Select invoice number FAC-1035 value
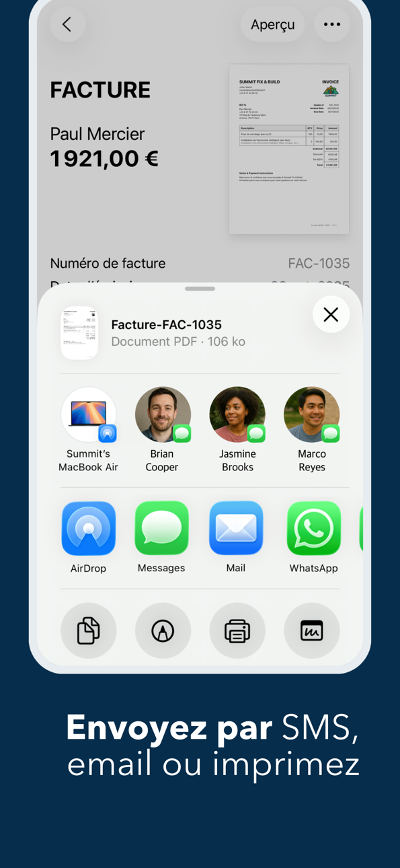 click(319, 263)
